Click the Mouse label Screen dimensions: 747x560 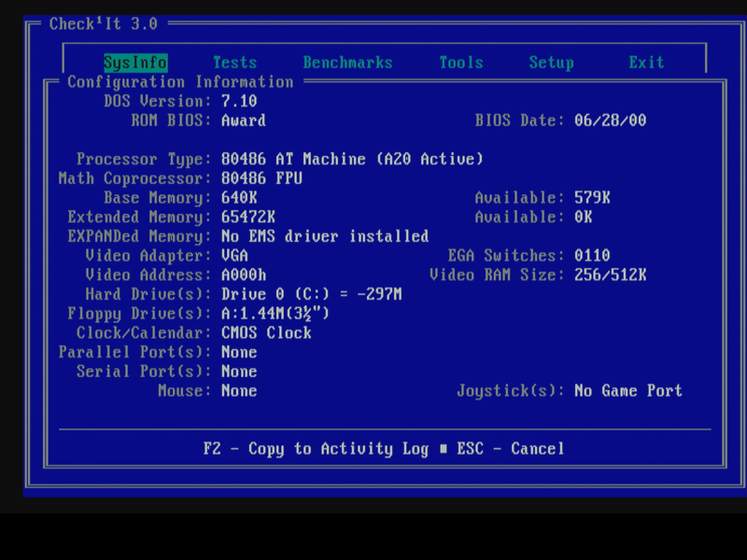[x=185, y=390]
